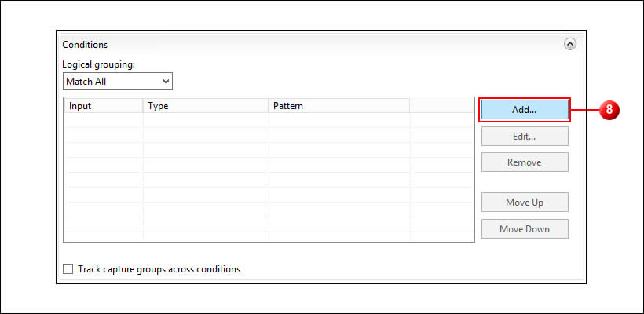
Task: Click the 'Track capture groups across conditions' label
Action: click(159, 269)
